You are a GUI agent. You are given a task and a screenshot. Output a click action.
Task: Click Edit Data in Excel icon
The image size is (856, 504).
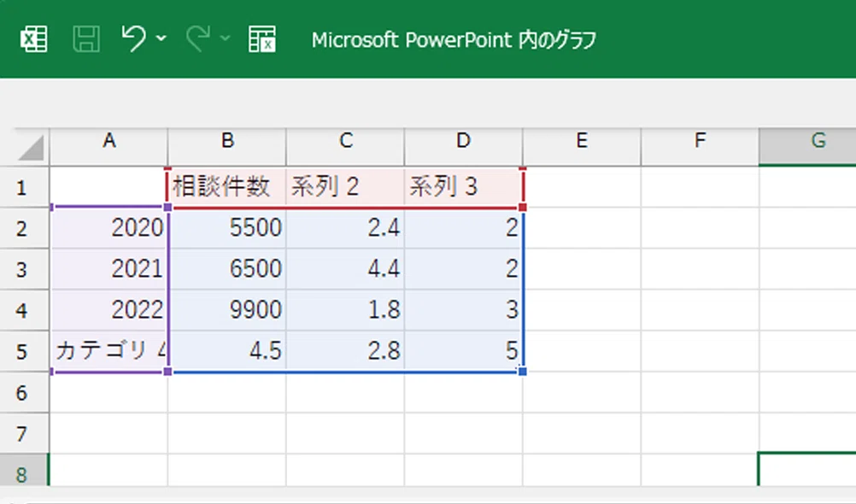pos(262,39)
